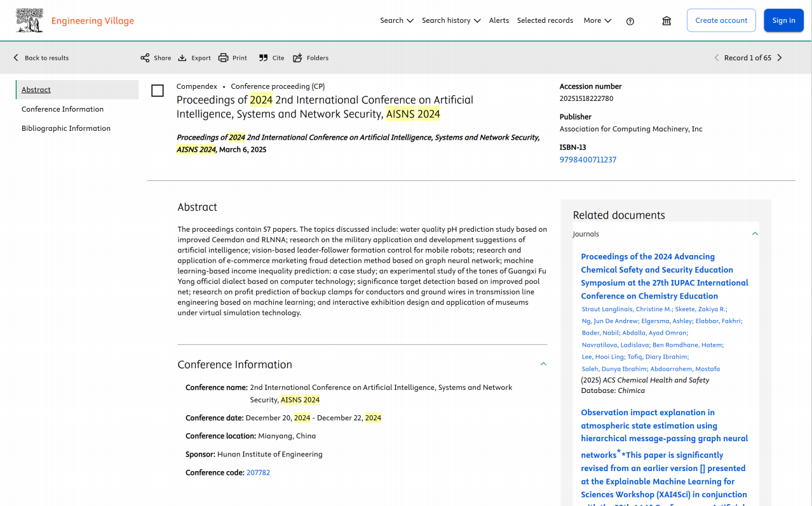Click sponsor Hunan Institute of Engineering

(270, 454)
